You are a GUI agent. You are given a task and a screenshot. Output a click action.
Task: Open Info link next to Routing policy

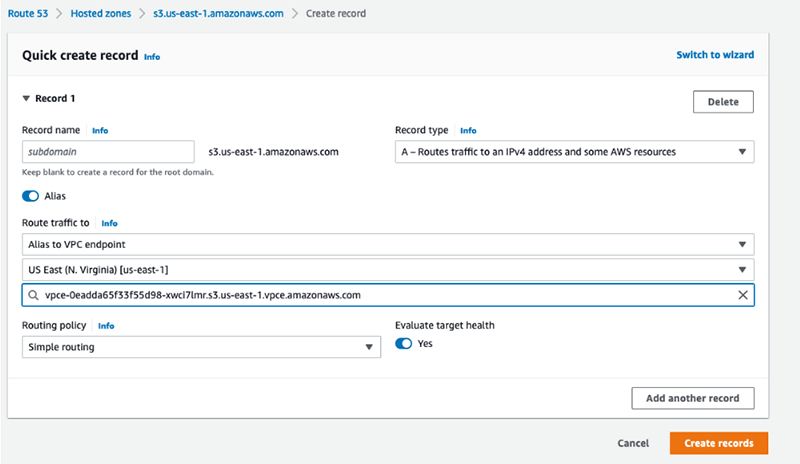pos(106,326)
